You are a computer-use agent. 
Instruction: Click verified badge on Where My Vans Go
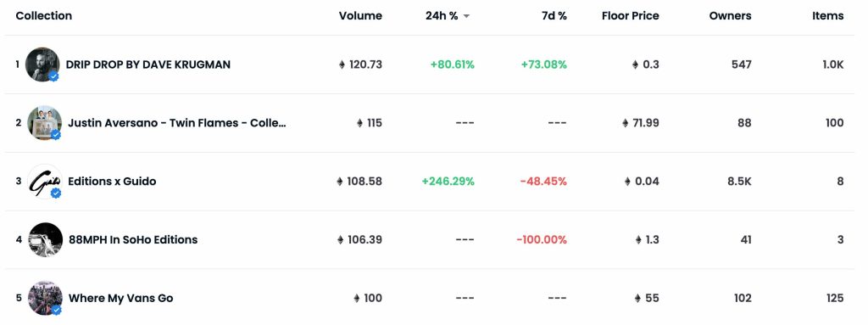56,310
